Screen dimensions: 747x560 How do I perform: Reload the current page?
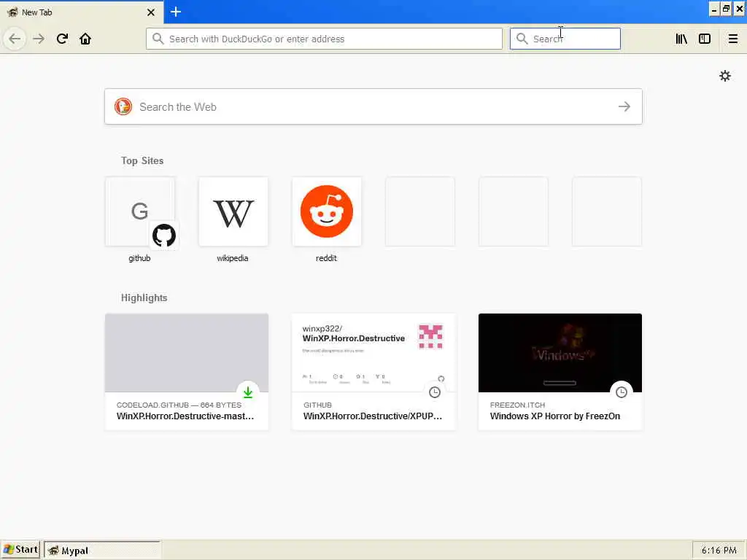coord(62,39)
